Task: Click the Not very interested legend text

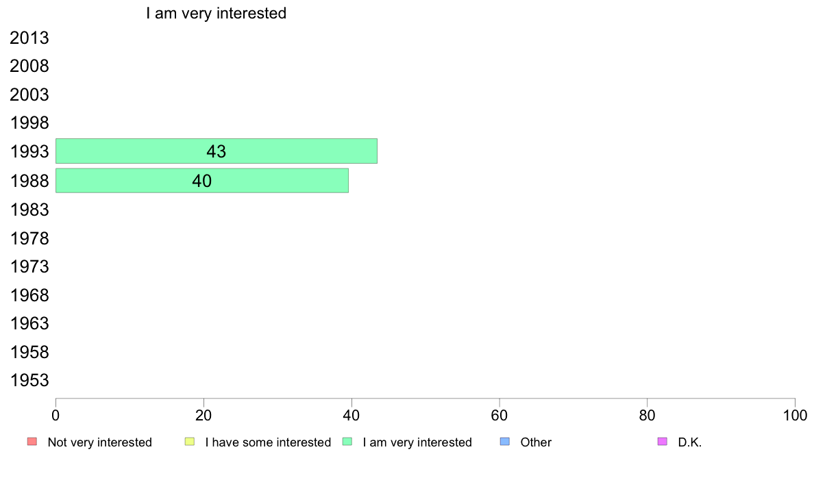Action: coord(99,442)
